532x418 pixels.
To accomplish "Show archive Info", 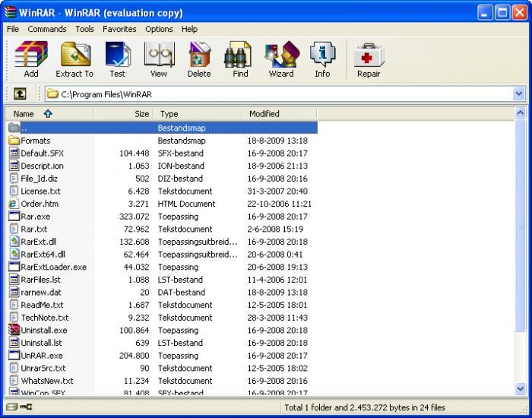I will click(x=322, y=54).
